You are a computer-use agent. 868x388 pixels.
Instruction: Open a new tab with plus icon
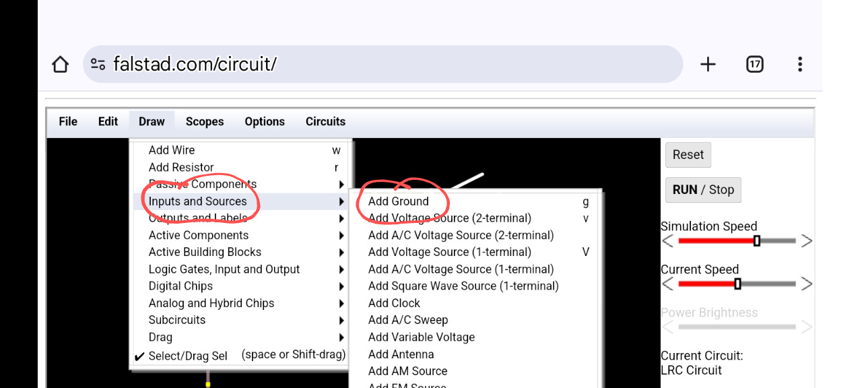click(x=708, y=65)
